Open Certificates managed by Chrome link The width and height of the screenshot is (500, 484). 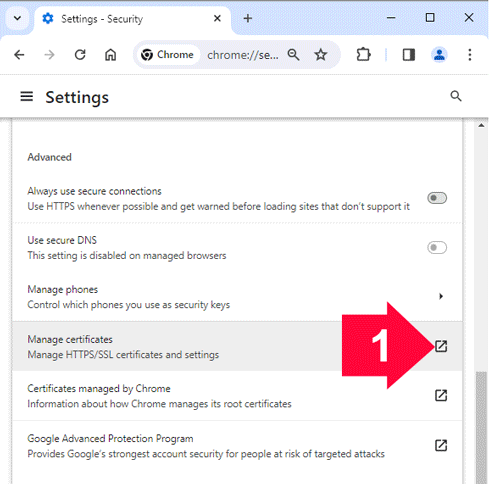click(441, 396)
